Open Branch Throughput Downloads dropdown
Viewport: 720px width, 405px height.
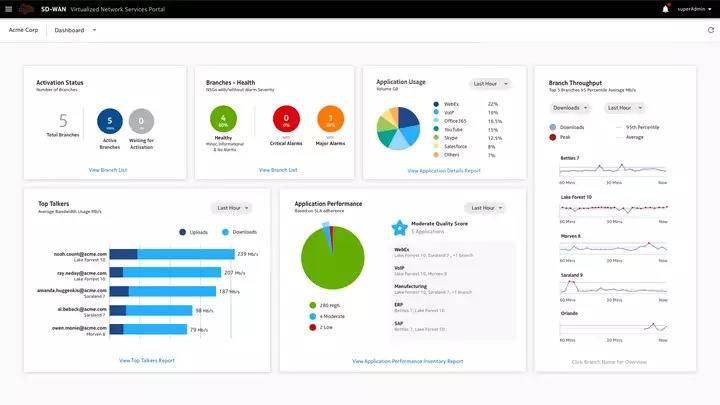[569, 108]
